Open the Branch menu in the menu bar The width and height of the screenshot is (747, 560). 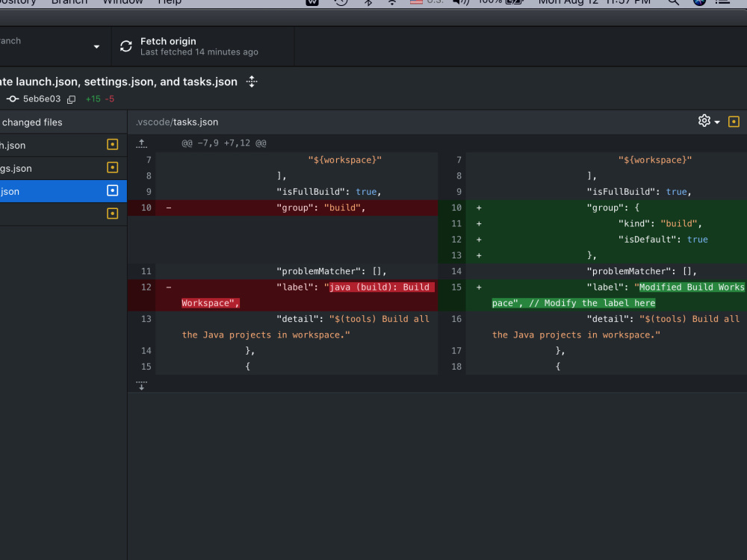point(69,2)
